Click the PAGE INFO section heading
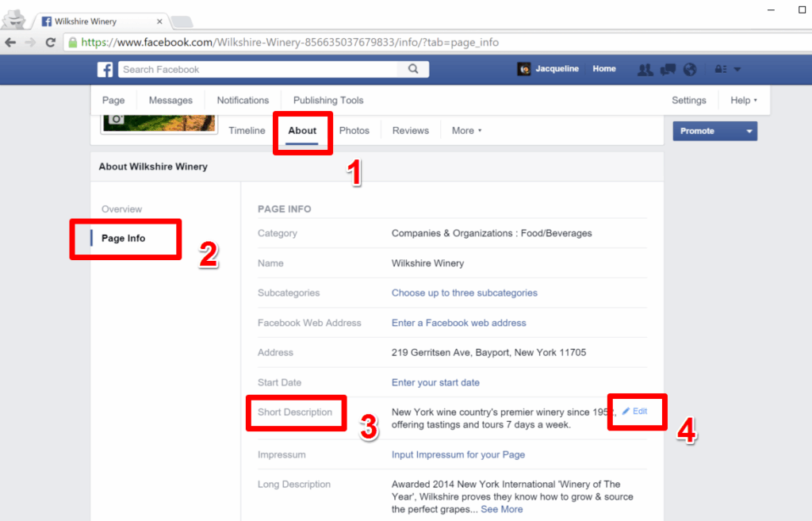Viewport: 812px width, 521px height. (x=285, y=209)
